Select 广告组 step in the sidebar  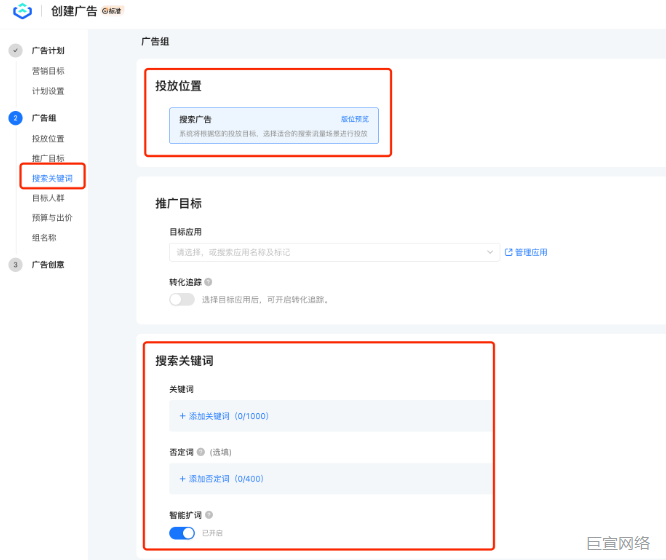point(44,118)
